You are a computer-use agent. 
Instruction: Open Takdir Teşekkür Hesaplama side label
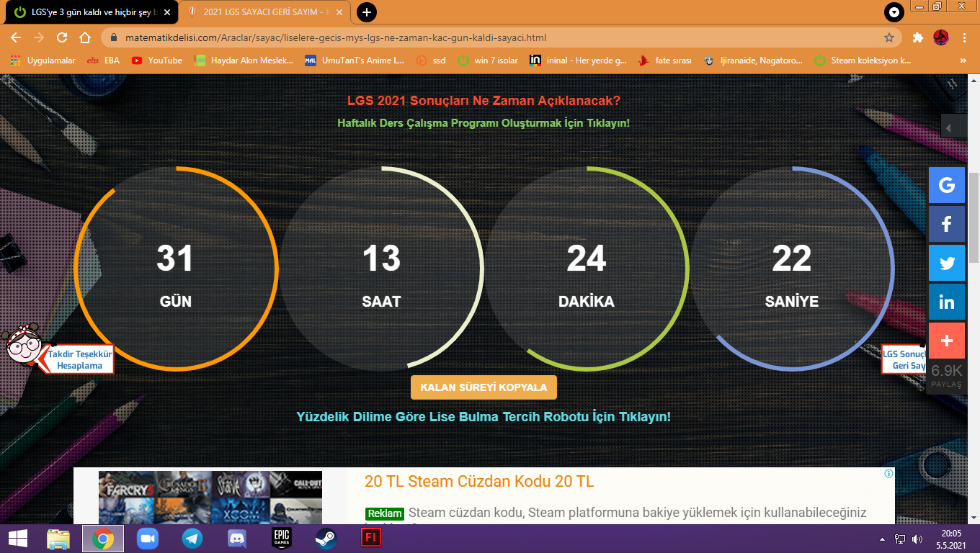79,360
